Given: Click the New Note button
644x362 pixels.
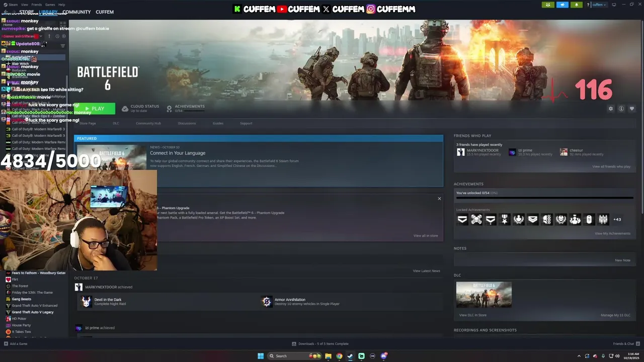Looking at the screenshot, I should point(622,260).
